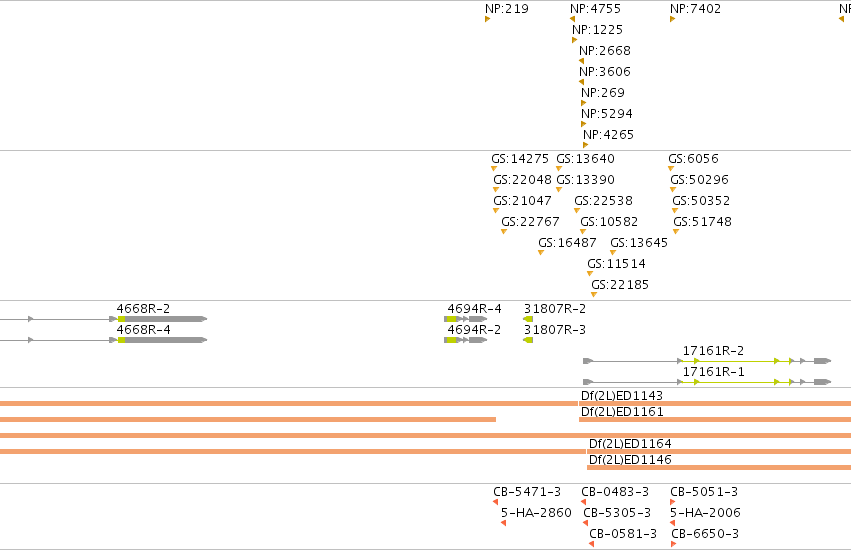Click the GS:16487 insertion label
The height and width of the screenshot is (550, 851).
[x=567, y=243]
